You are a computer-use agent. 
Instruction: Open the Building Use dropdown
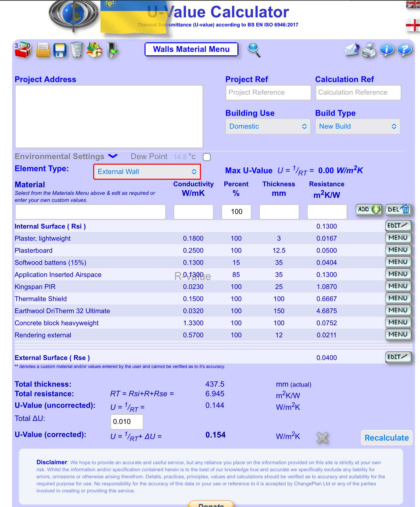tap(268, 126)
